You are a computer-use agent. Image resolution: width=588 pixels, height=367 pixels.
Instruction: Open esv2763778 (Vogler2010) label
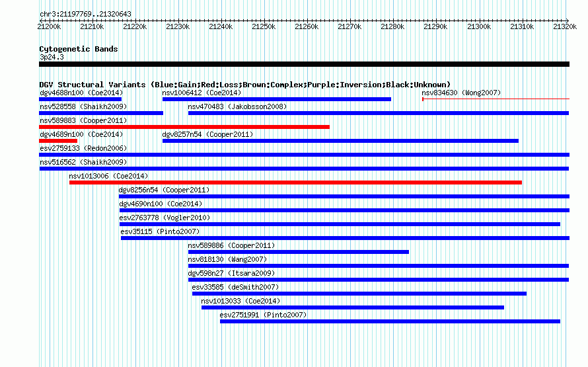pos(165,218)
